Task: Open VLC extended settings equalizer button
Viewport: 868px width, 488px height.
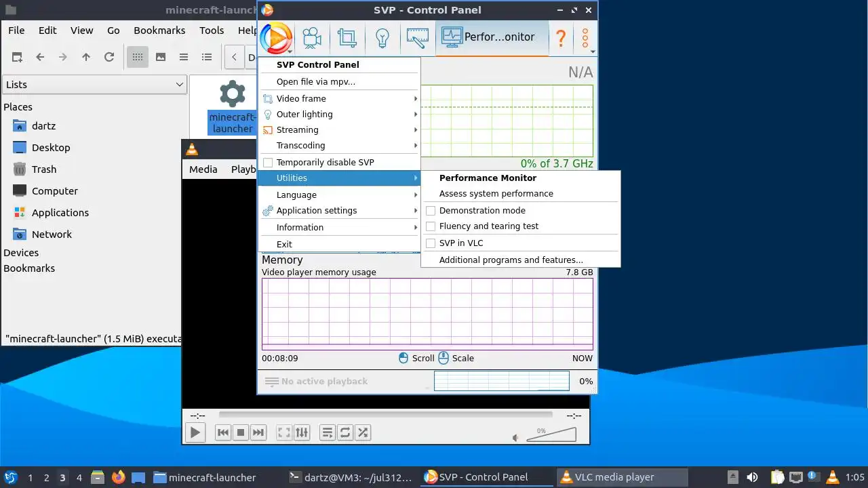Action: point(302,432)
